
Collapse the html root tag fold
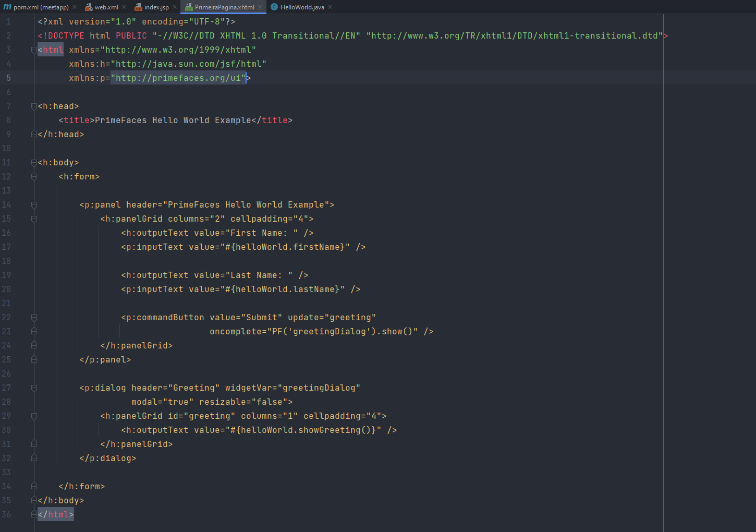[x=34, y=50]
